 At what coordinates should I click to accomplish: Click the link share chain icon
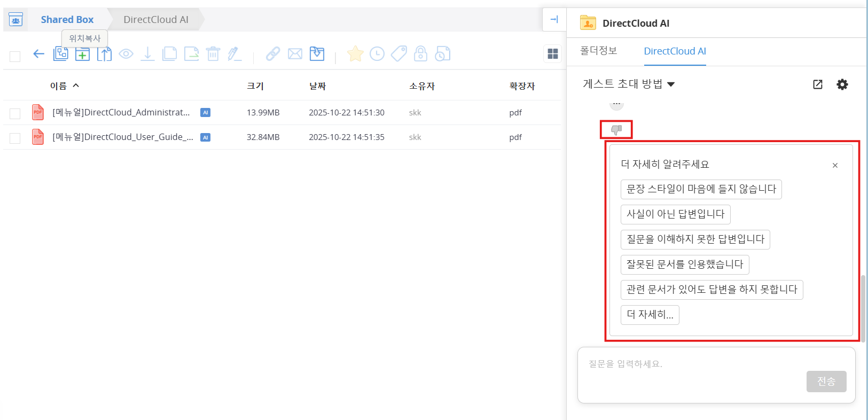[x=273, y=54]
